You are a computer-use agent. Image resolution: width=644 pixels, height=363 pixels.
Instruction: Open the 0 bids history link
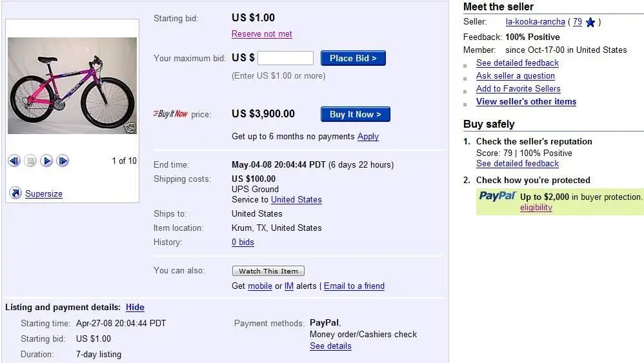243,242
